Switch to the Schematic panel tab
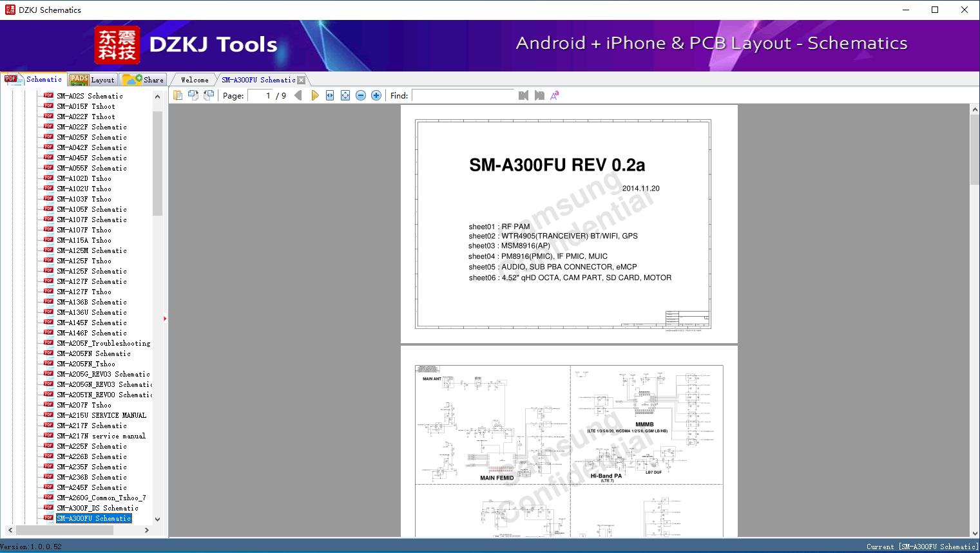This screenshot has height=553, width=980. [x=34, y=79]
